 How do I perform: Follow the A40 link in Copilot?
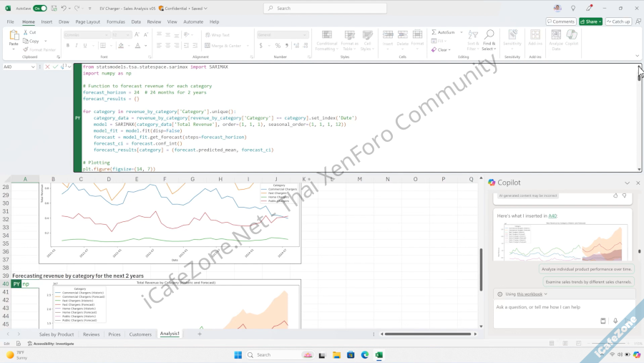552,216
